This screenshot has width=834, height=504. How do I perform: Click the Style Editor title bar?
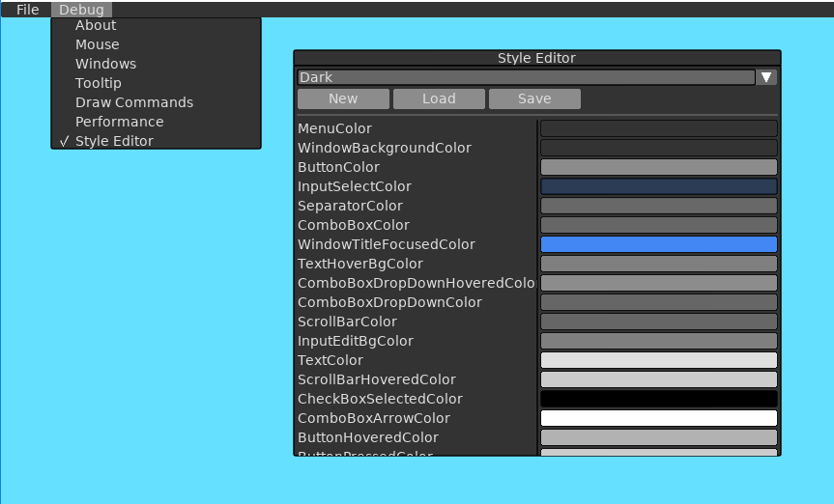pos(536,58)
